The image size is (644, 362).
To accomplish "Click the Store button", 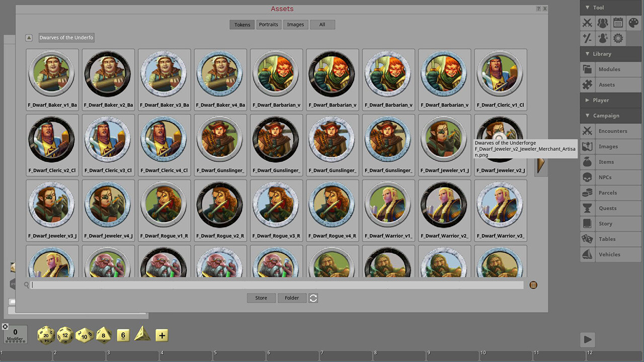I will pyautogui.click(x=261, y=298).
